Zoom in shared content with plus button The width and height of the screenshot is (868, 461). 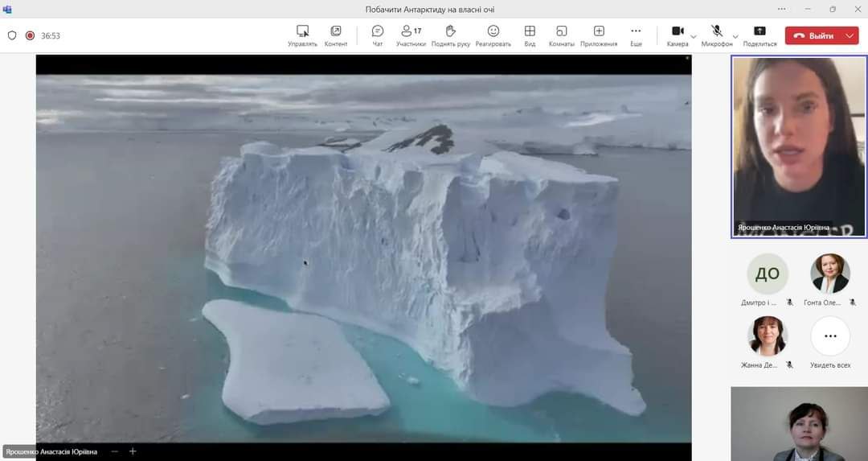[133, 451]
